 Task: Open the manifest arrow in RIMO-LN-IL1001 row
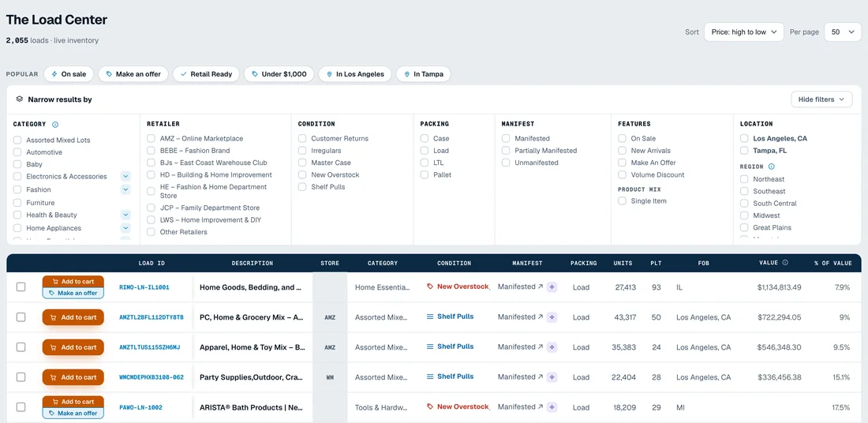(541, 286)
